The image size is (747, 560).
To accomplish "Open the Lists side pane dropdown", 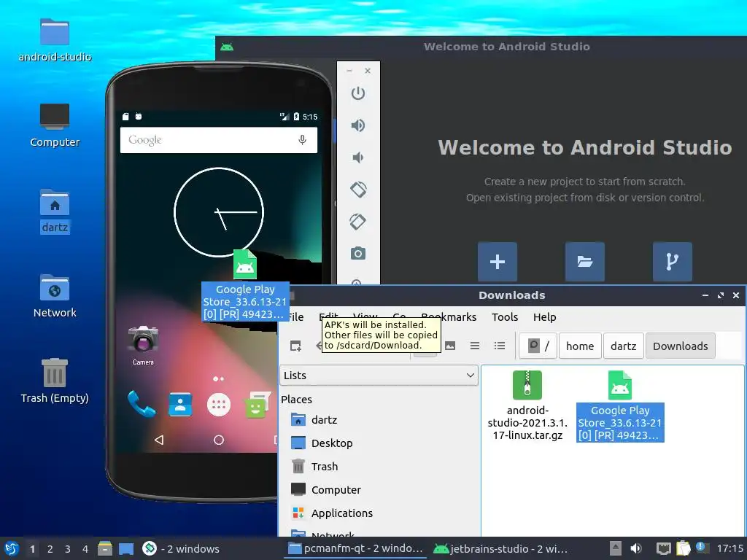I will [x=379, y=376].
